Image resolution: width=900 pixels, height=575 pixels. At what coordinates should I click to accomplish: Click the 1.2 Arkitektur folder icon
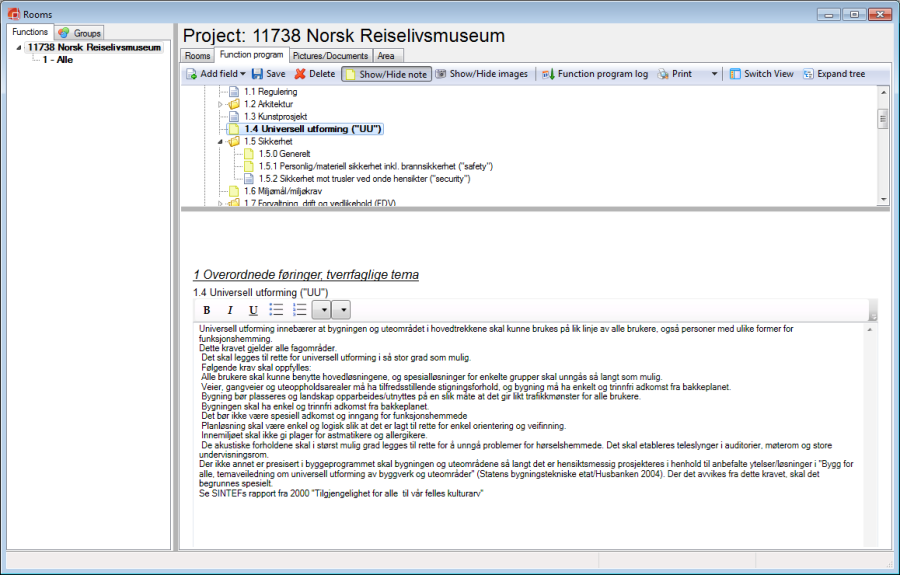(x=233, y=104)
